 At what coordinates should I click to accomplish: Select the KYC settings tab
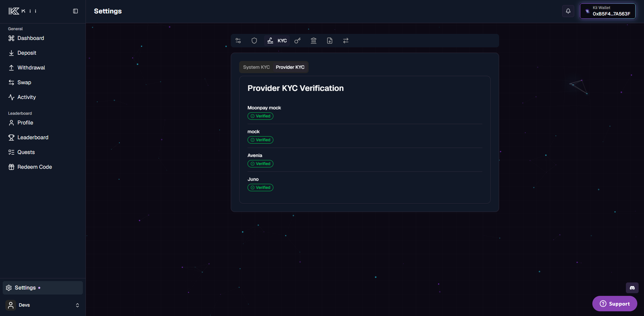(x=277, y=41)
